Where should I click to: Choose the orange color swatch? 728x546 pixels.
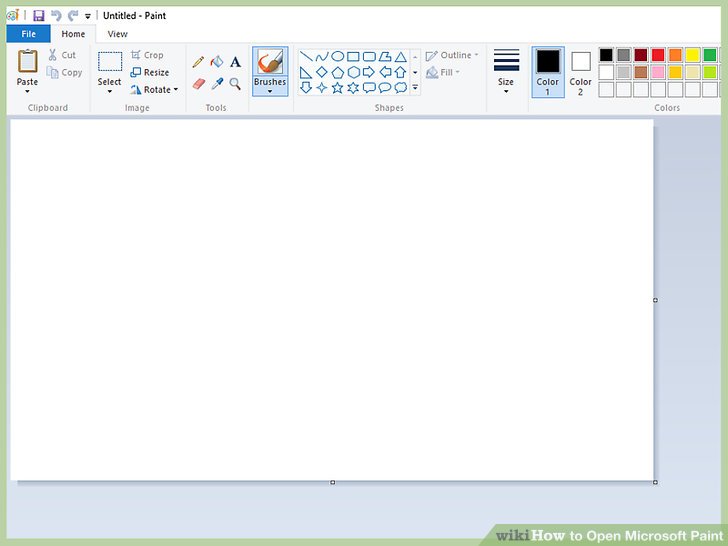pyautogui.click(x=676, y=55)
